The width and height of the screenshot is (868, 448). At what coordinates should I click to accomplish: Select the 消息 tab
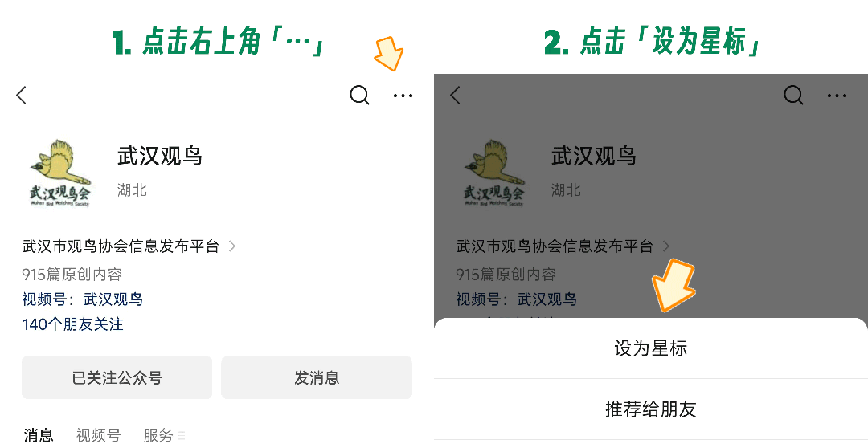click(x=39, y=435)
